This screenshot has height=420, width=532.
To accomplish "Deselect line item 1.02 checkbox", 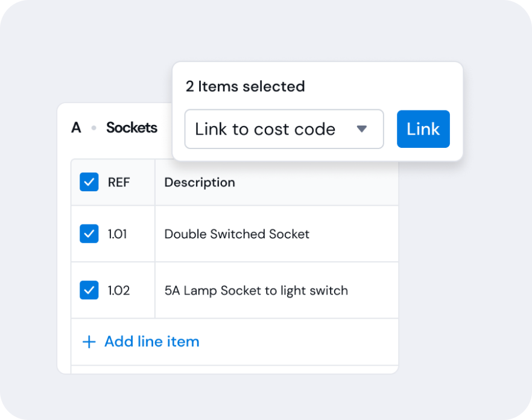I will (x=89, y=290).
